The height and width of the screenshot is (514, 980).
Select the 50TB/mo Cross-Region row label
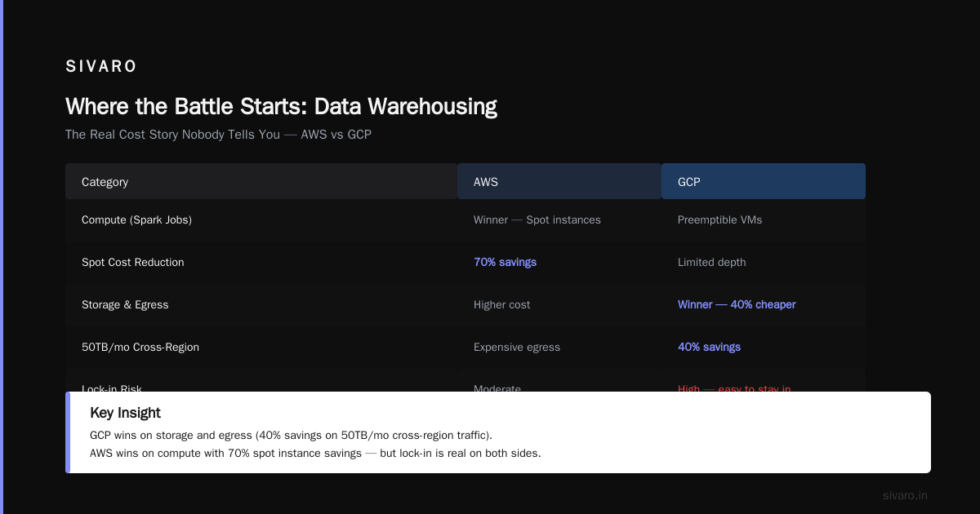[140, 348]
